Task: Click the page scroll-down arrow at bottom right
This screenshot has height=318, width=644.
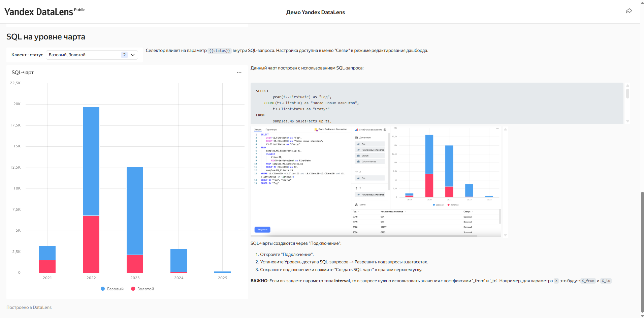Action: point(642,316)
